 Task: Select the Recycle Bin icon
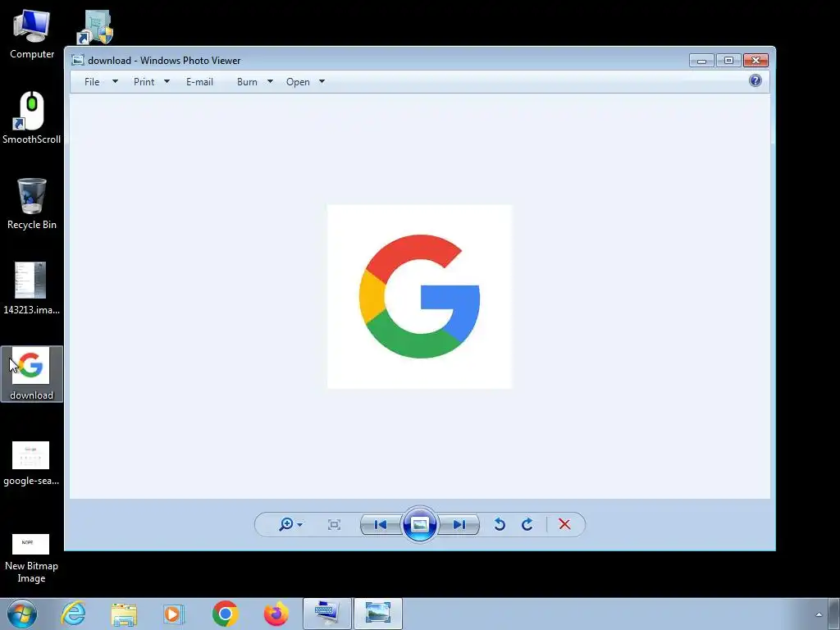click(x=32, y=204)
